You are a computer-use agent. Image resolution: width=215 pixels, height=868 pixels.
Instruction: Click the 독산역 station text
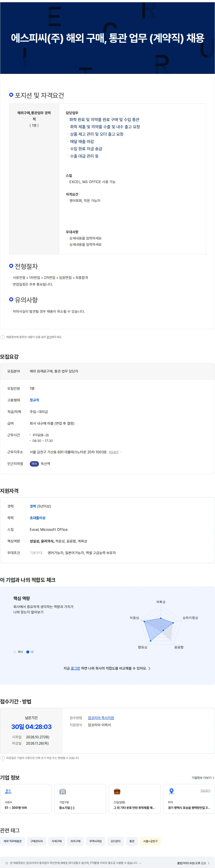click(45, 464)
